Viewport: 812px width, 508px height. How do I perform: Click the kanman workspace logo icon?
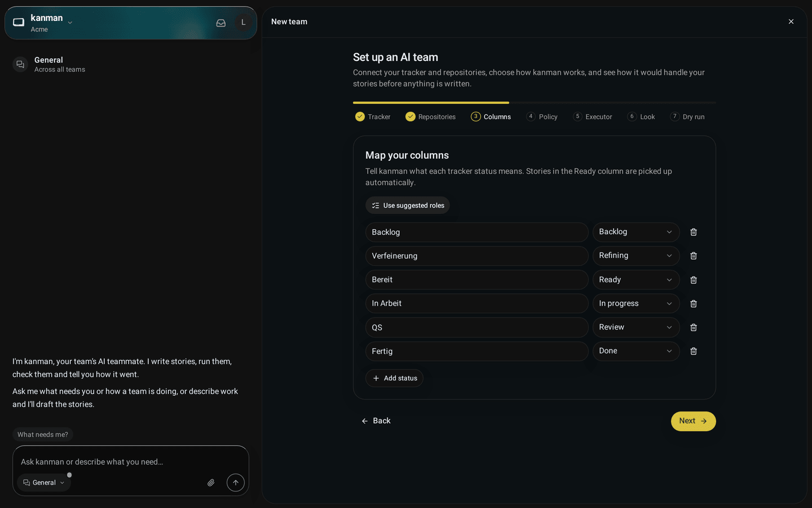point(19,23)
